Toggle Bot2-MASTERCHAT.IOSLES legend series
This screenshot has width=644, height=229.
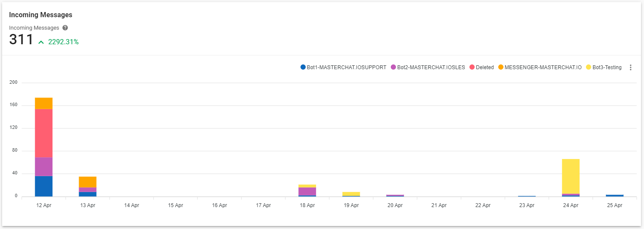click(428, 67)
